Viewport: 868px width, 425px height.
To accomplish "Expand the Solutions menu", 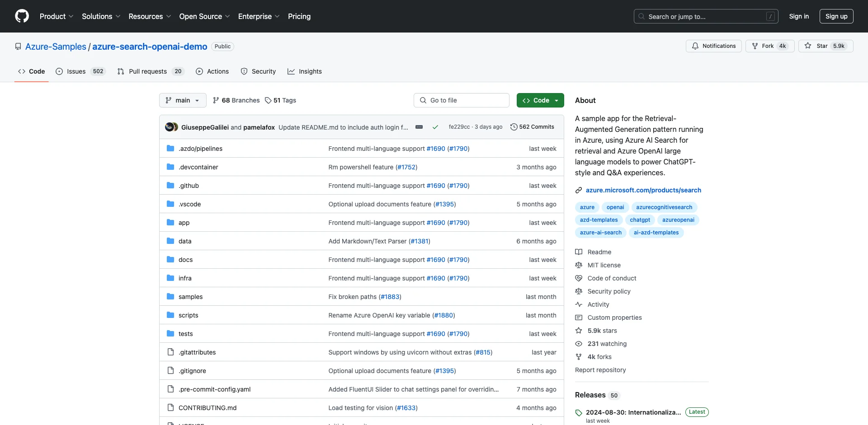I will (101, 16).
